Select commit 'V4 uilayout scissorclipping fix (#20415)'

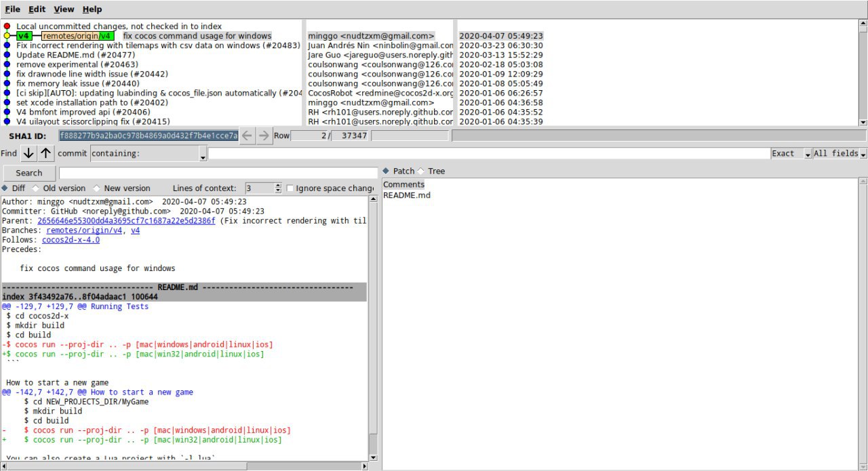93,121
